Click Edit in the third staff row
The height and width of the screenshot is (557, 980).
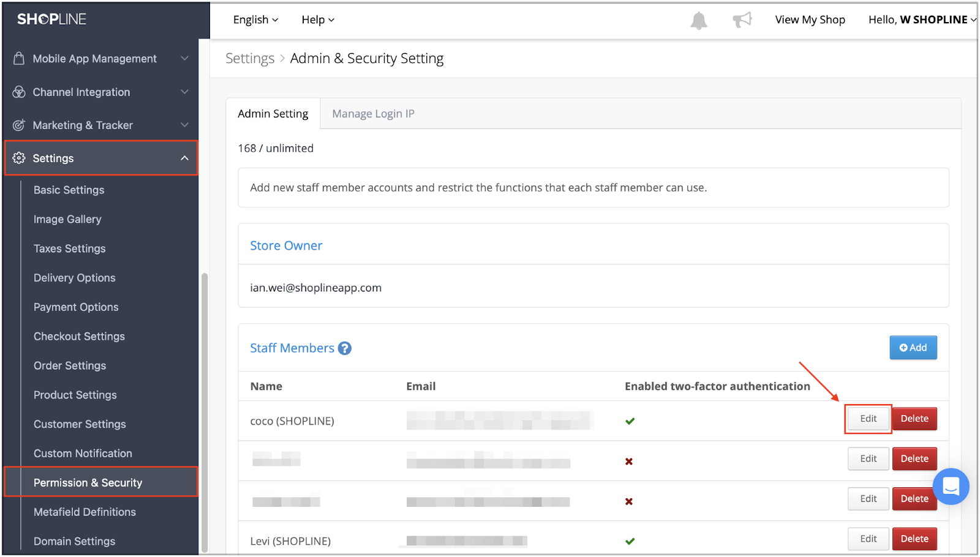pyautogui.click(x=868, y=499)
